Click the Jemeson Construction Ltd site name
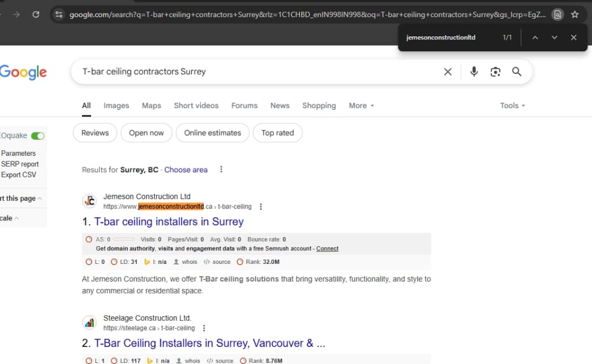This screenshot has width=592, height=364. pos(147,197)
